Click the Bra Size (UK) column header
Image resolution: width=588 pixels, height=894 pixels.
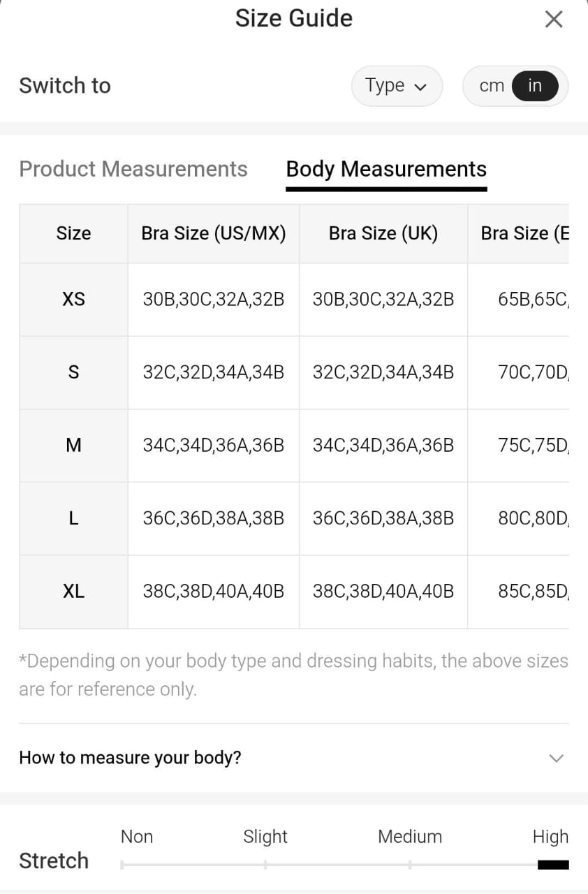tap(383, 233)
